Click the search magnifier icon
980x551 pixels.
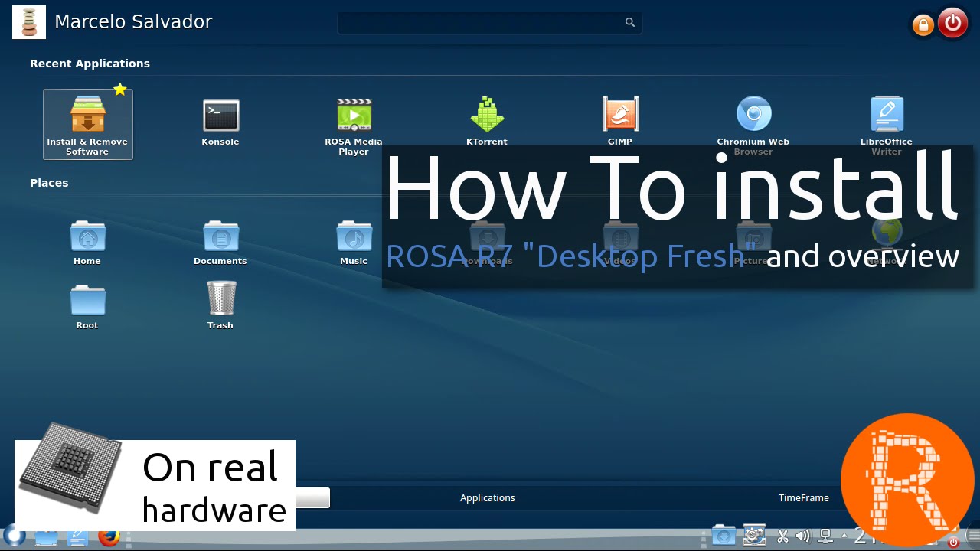[630, 23]
